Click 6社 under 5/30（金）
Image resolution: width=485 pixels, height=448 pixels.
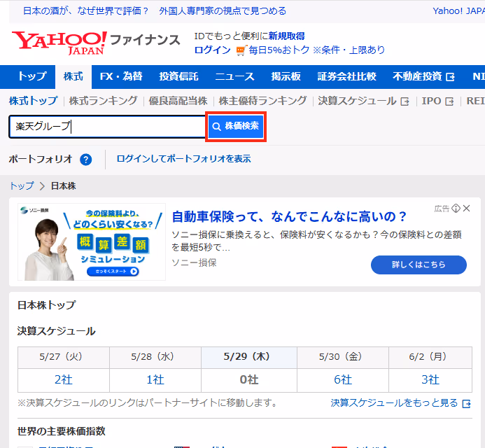(343, 380)
